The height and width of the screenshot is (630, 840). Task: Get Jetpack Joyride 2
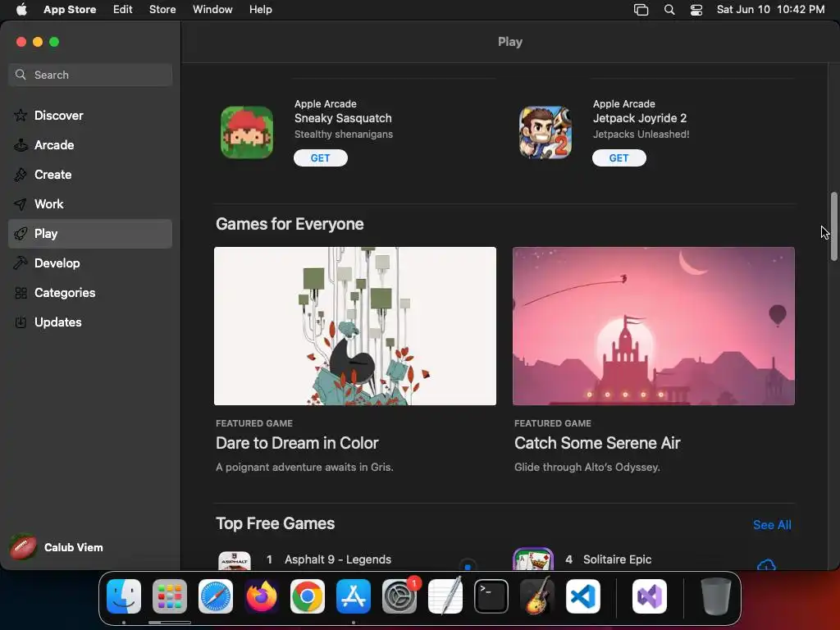coord(619,158)
